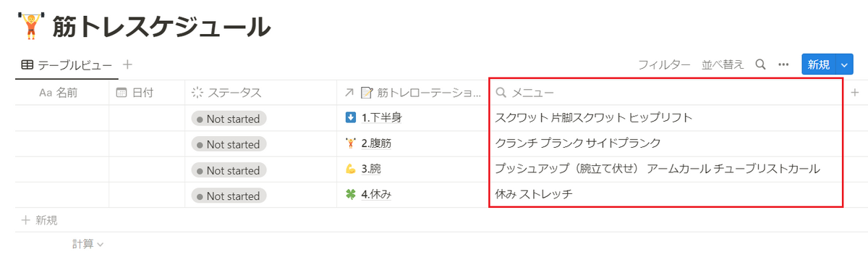Viewport: 868px width, 265px height.
Task: Click the Not started status in first row
Action: tap(229, 118)
